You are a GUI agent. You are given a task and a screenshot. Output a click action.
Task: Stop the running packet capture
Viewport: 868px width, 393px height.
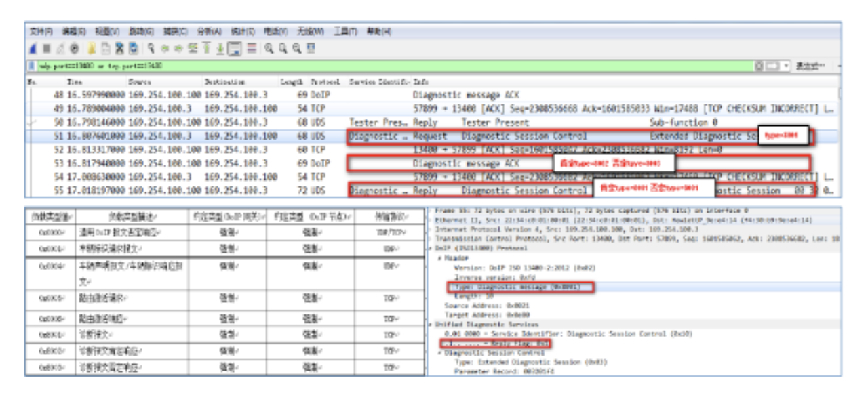[47, 48]
